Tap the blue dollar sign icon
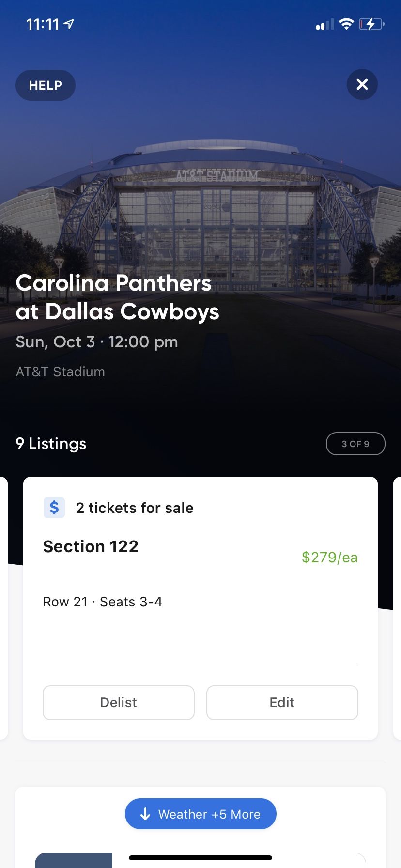 (54, 508)
